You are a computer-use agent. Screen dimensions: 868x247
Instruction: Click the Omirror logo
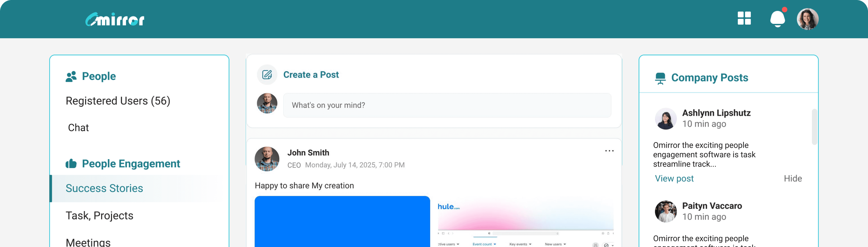click(x=115, y=19)
